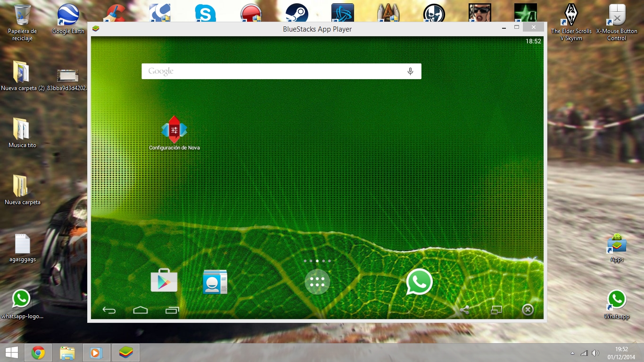Select the whatsapp-logo image file on desktop

pyautogui.click(x=22, y=304)
